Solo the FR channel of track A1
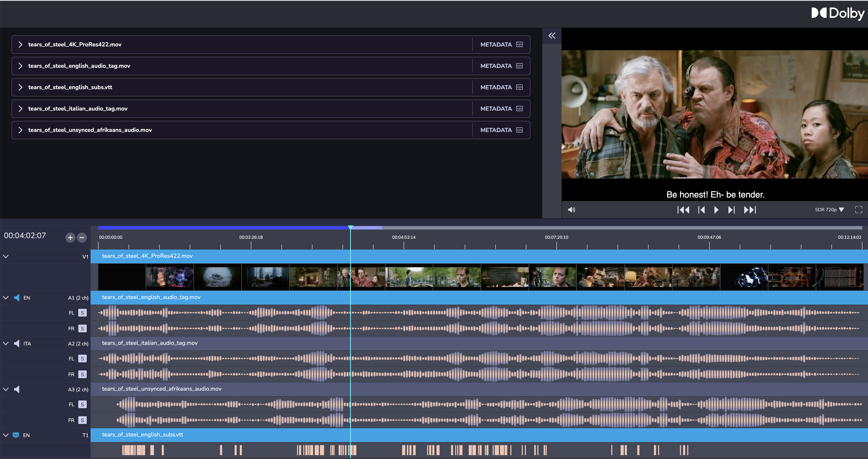868x459 pixels. coord(82,329)
